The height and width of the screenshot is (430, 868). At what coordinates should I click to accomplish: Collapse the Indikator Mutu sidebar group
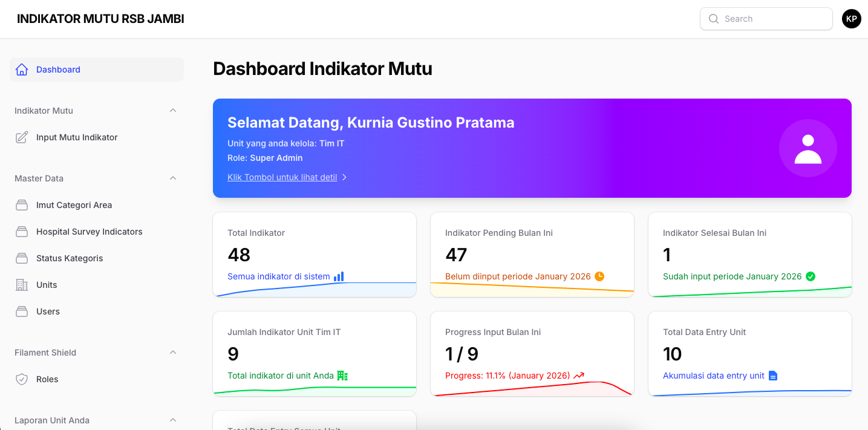[x=173, y=111]
